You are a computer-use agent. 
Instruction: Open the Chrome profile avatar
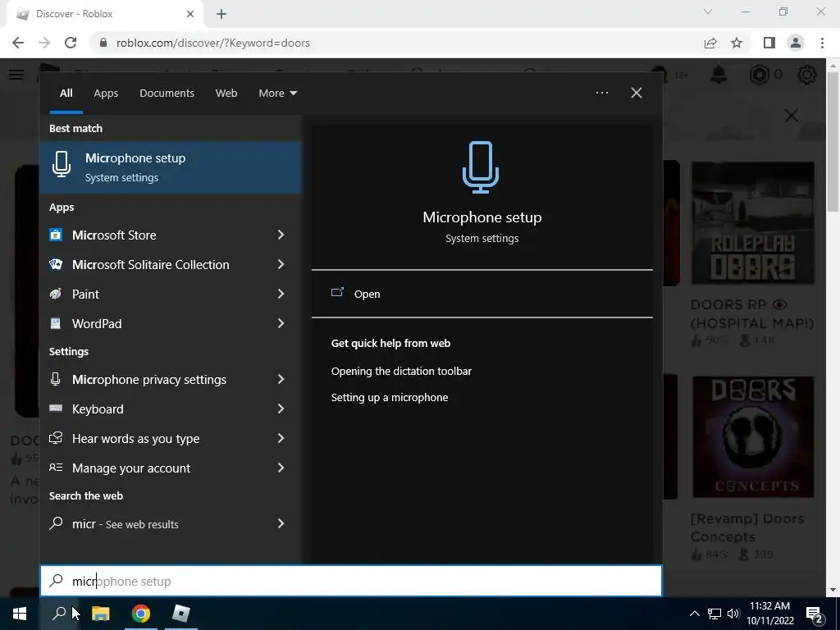point(796,43)
